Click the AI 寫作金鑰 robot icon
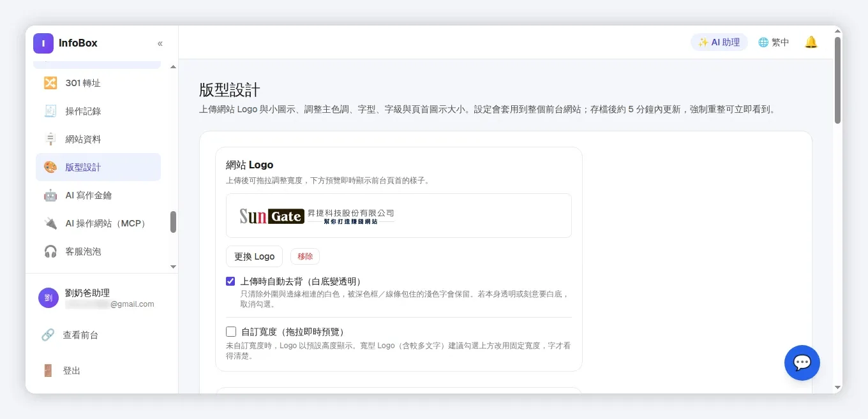The image size is (868, 419). 50,195
